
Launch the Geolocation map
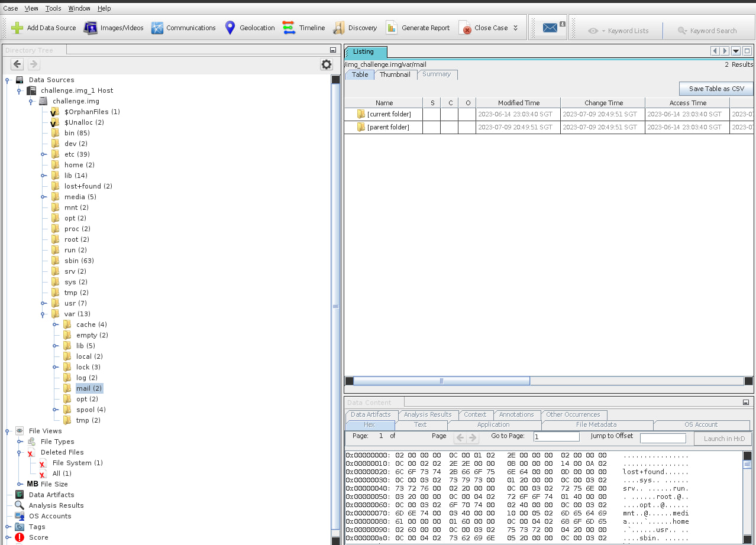pos(230,28)
